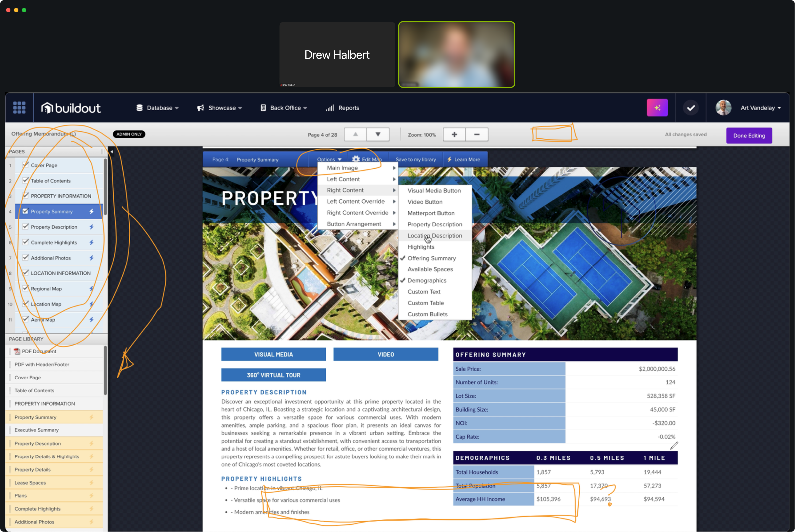The width and height of the screenshot is (795, 532).
Task: Select Location Description from submenu
Action: (x=435, y=236)
